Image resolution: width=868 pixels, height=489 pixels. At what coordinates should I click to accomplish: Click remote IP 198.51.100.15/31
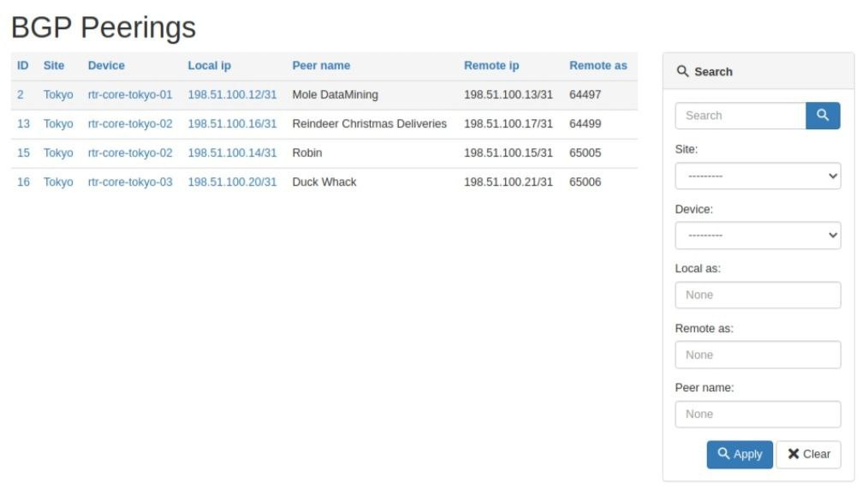[508, 152]
